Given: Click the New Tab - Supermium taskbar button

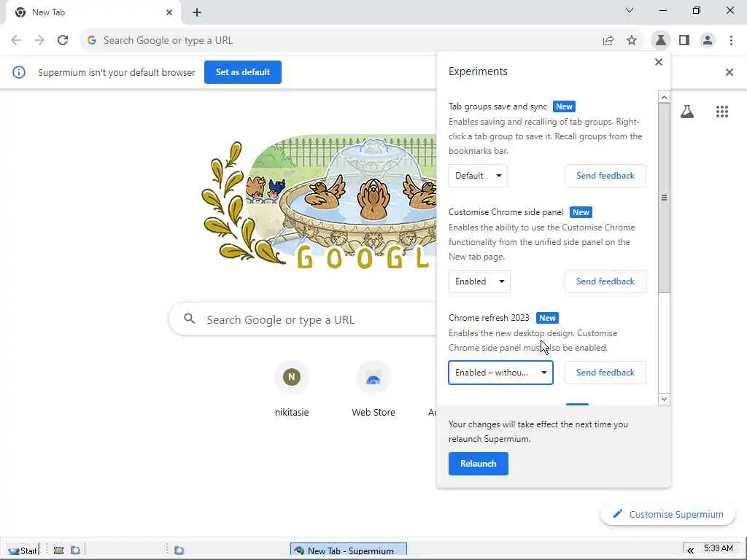Looking at the screenshot, I should coord(349,551).
